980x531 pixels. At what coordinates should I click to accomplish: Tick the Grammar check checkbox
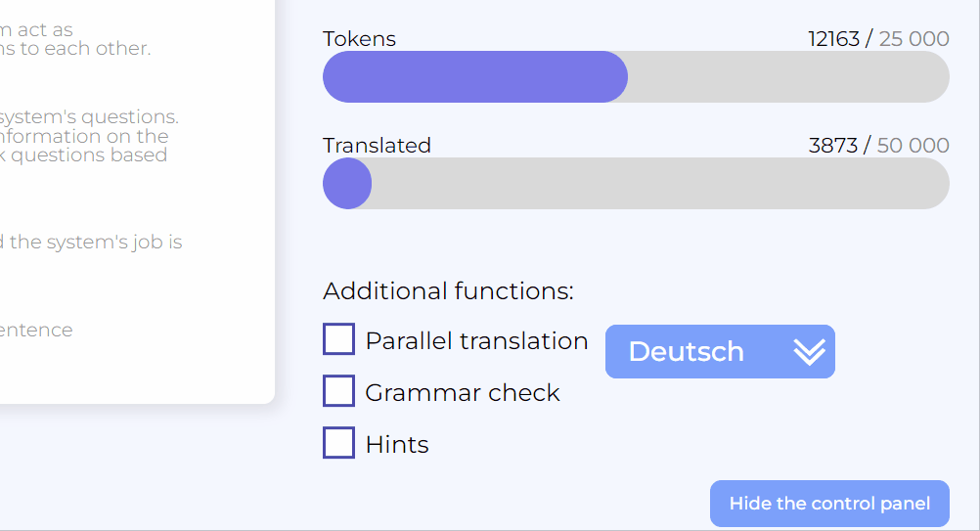338,391
